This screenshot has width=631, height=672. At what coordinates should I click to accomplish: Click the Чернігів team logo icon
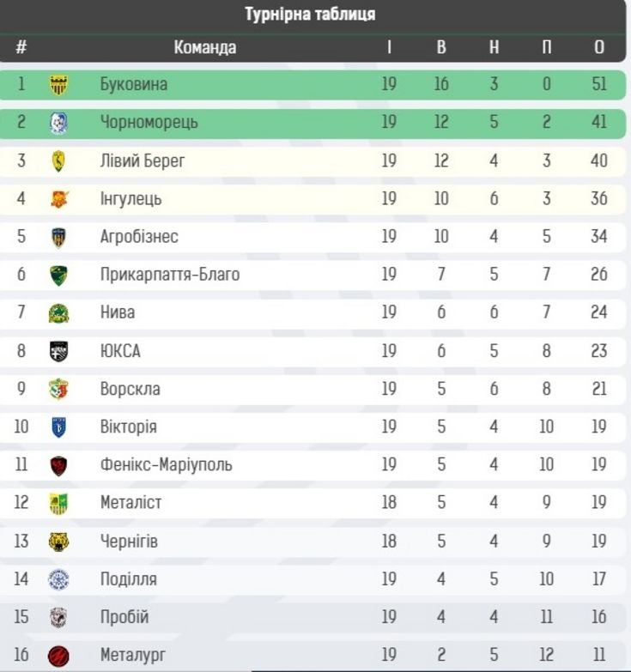point(58,542)
